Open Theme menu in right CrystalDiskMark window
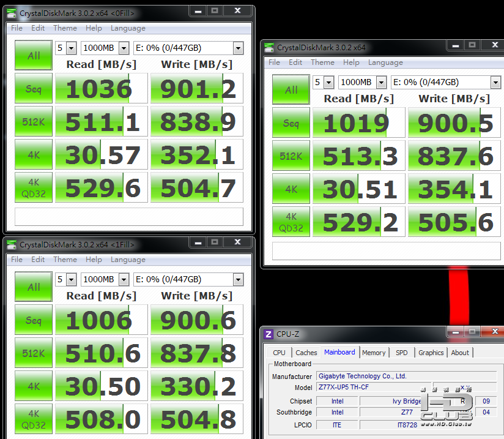This screenshot has height=439, width=504. pyautogui.click(x=322, y=62)
